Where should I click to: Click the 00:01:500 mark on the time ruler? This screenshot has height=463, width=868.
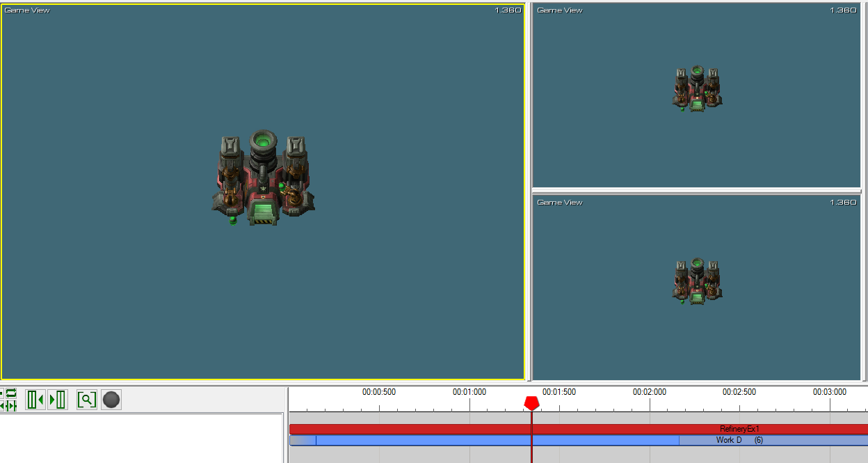(x=559, y=392)
